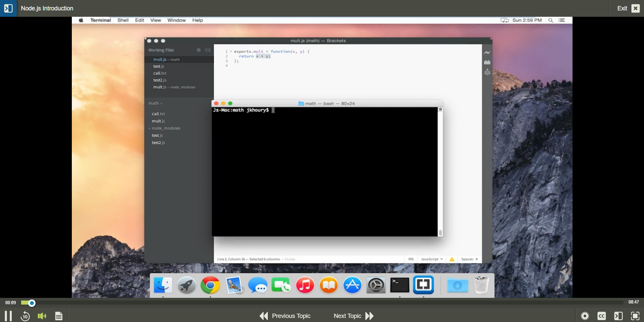Image resolution: width=644 pixels, height=322 pixels.
Task: Open the transcript document icon in player controls
Action: click(x=59, y=316)
